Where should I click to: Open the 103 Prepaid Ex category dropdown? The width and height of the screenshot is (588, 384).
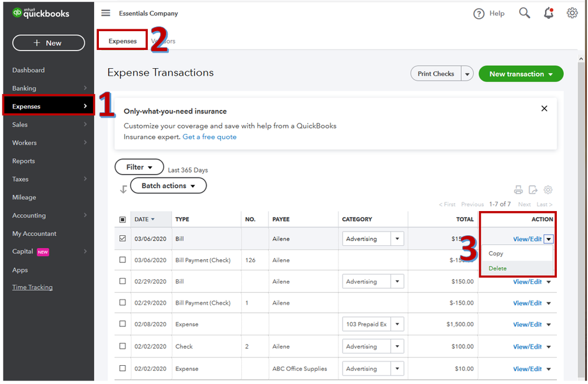tap(397, 324)
